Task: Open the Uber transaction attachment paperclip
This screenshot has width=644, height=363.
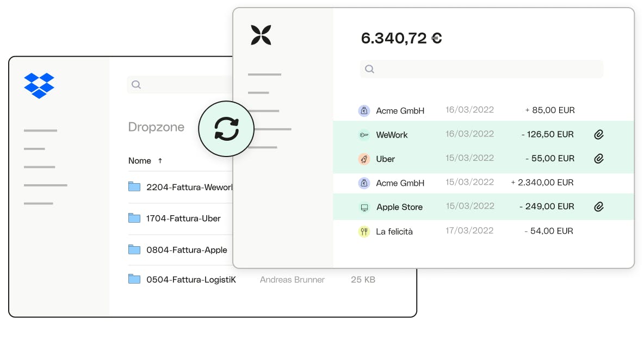Action: (599, 159)
